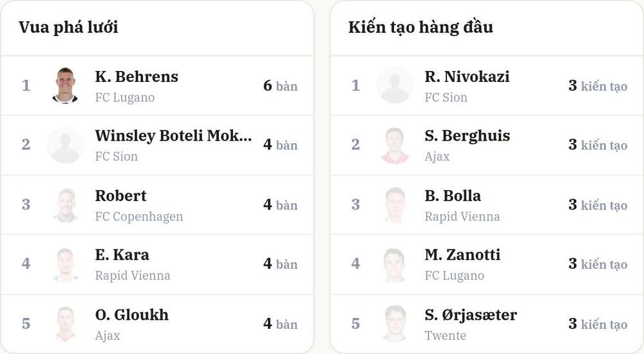Click the Robert player name
The height and width of the screenshot is (354, 644).
(121, 196)
